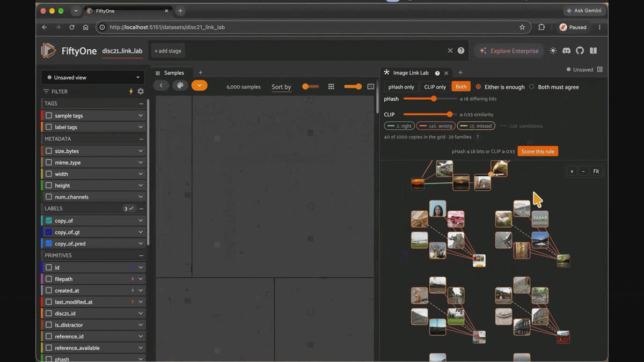Viewport: 644px width, 362px height.
Task: Click the CLIP similarity slider
Action: [x=430, y=114]
